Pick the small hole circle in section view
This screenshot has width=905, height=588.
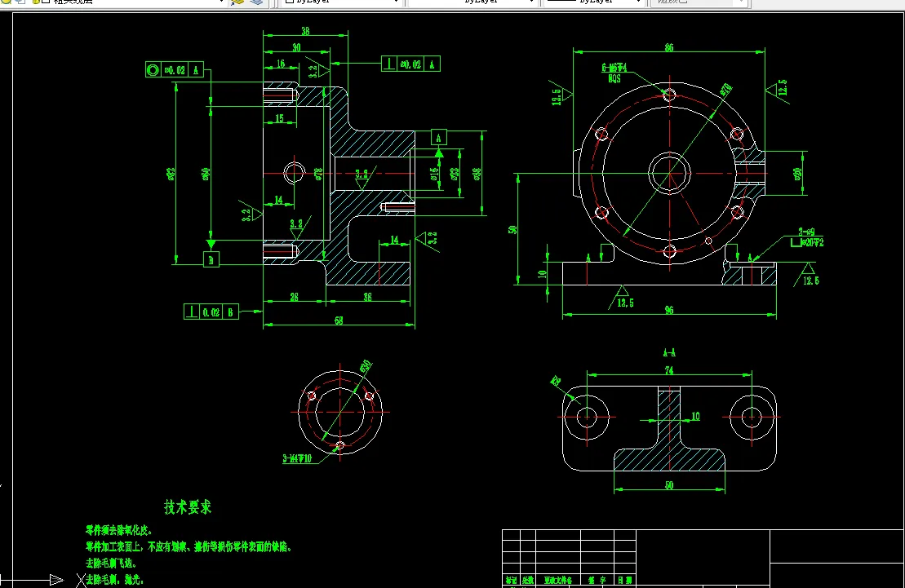pyautogui.click(x=295, y=173)
